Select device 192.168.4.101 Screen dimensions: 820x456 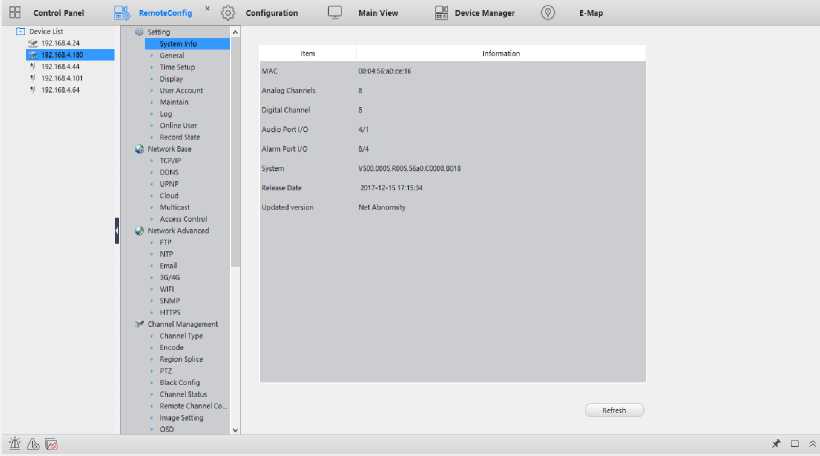coord(61,78)
